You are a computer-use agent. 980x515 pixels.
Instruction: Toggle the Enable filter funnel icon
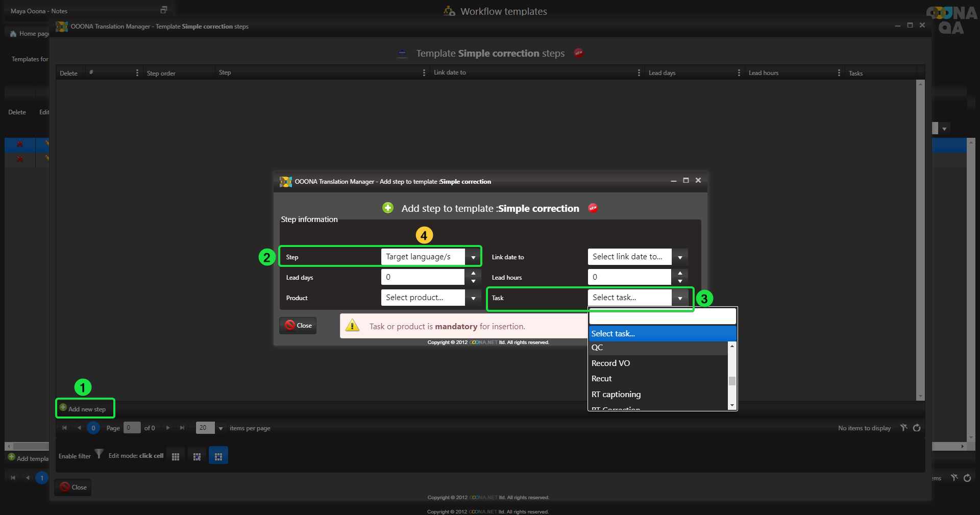coord(99,454)
